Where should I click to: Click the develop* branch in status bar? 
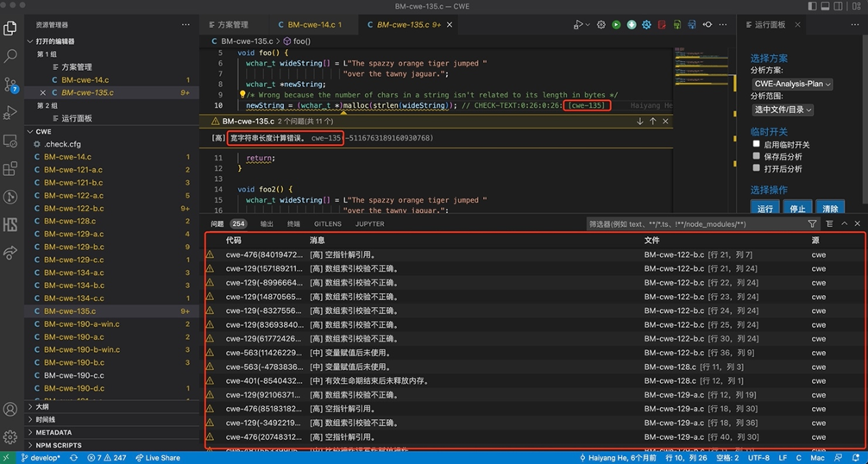[x=41, y=458]
